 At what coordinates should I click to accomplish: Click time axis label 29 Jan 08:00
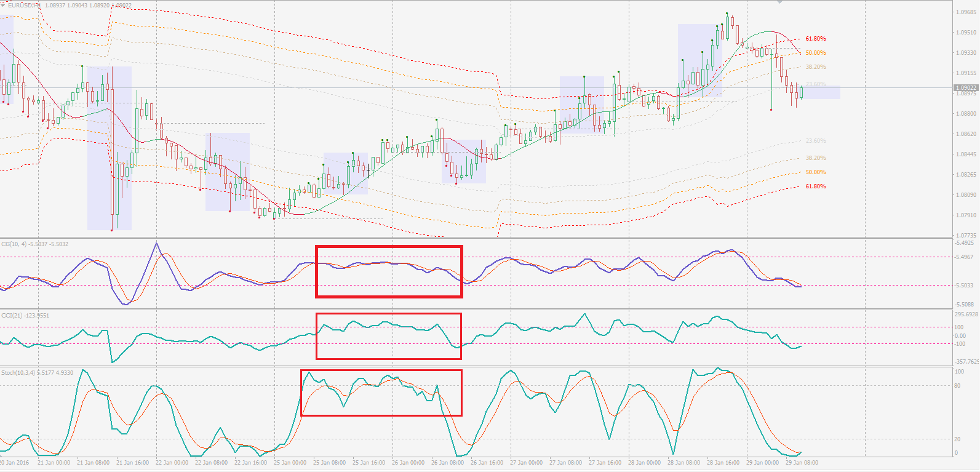coord(802,463)
